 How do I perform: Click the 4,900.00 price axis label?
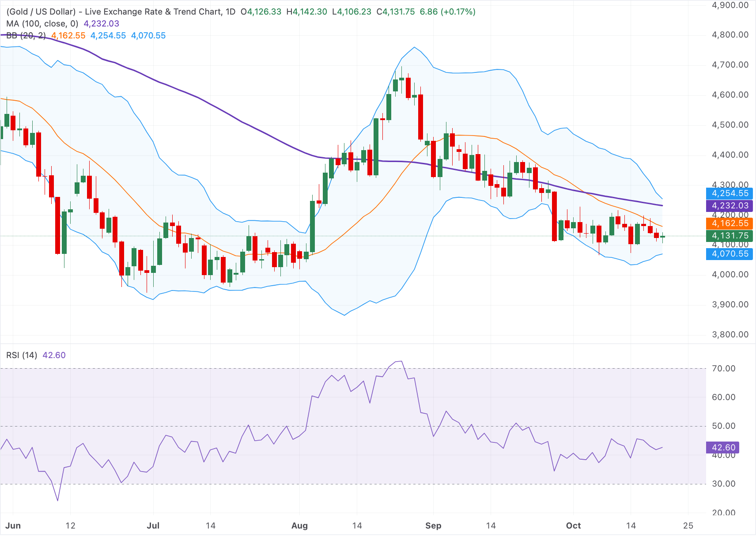click(x=730, y=5)
